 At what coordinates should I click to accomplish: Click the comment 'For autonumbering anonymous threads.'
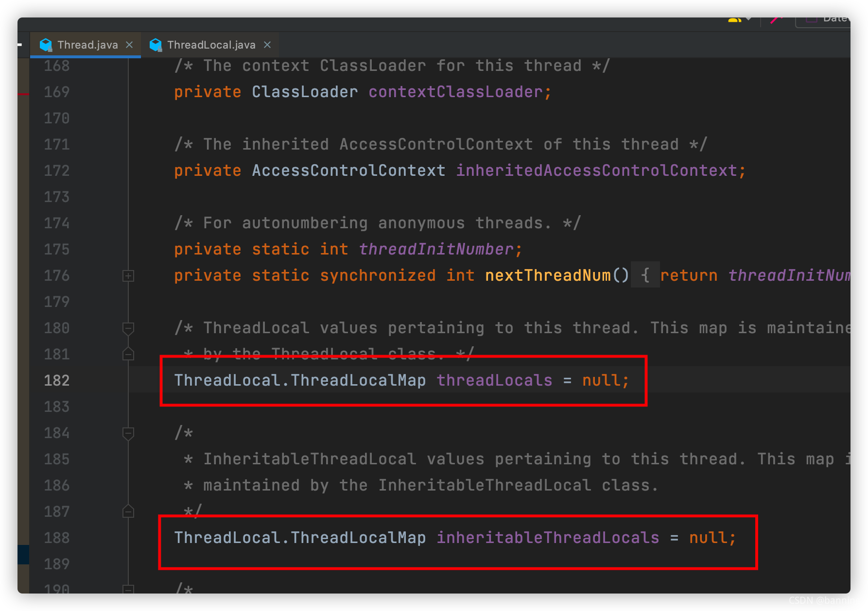378,223
